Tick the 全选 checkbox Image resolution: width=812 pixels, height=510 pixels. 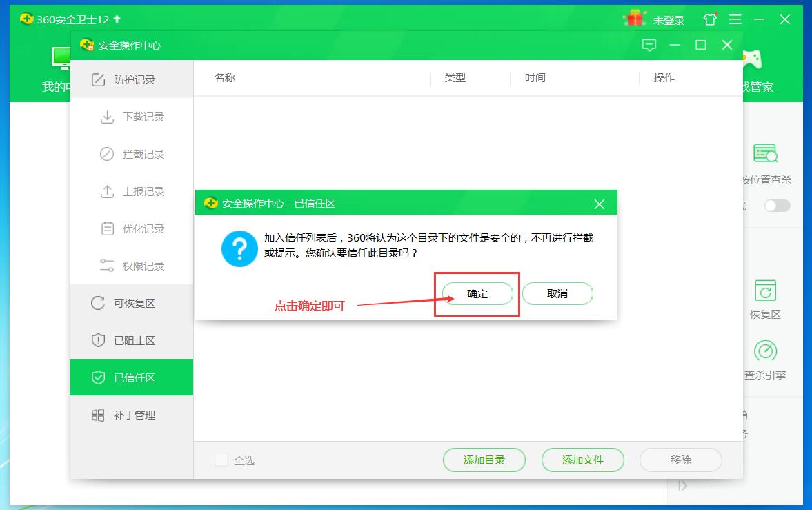[x=221, y=460]
